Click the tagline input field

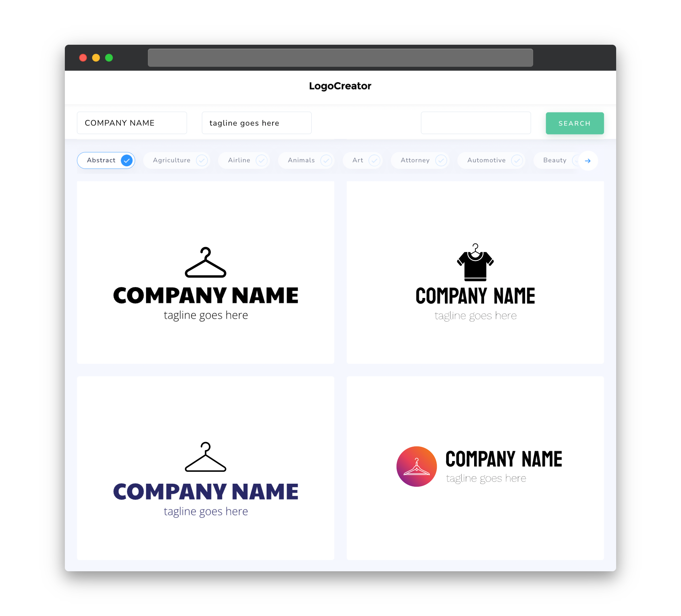(x=257, y=123)
